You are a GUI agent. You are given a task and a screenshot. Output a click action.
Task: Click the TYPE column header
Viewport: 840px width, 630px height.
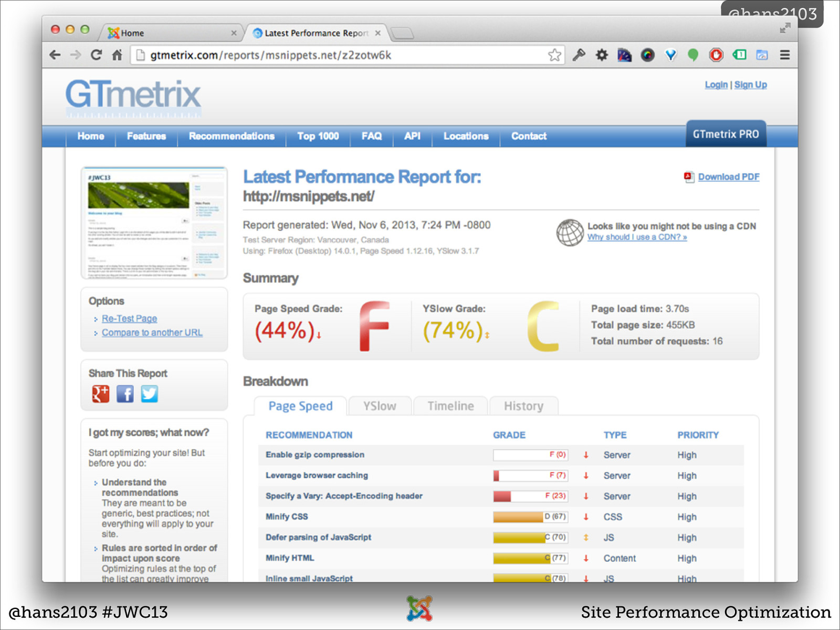pyautogui.click(x=615, y=435)
